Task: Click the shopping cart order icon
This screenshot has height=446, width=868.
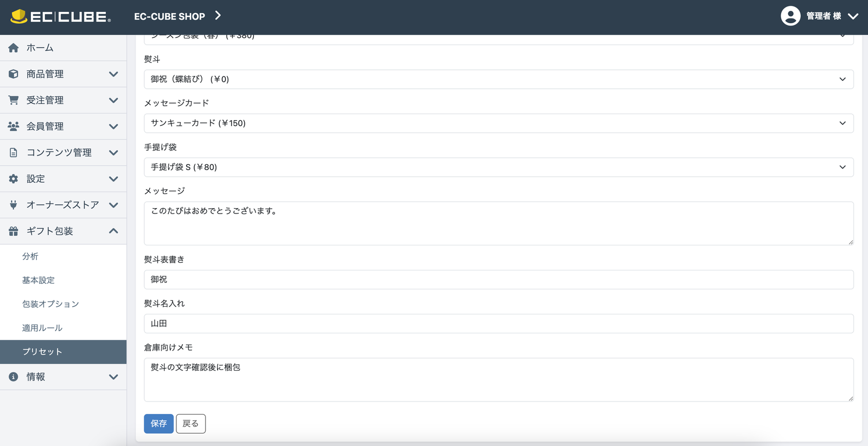Action: point(14,100)
